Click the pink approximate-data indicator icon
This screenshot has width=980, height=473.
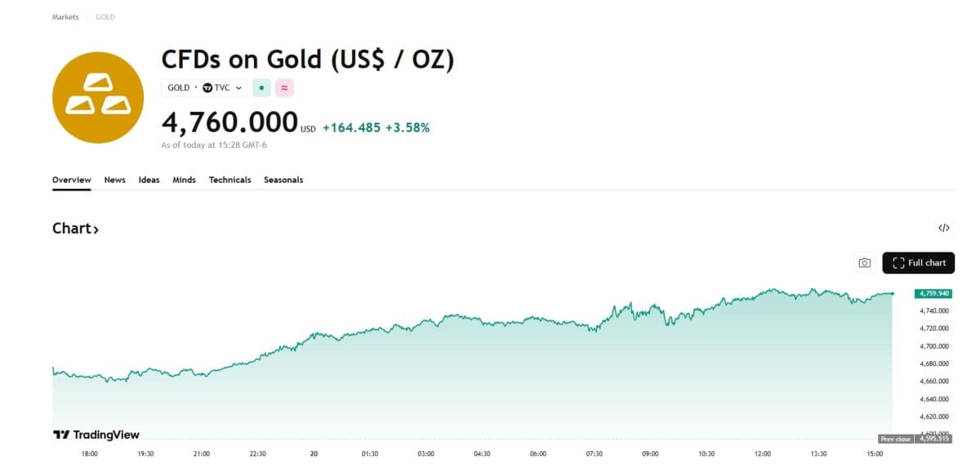(284, 87)
